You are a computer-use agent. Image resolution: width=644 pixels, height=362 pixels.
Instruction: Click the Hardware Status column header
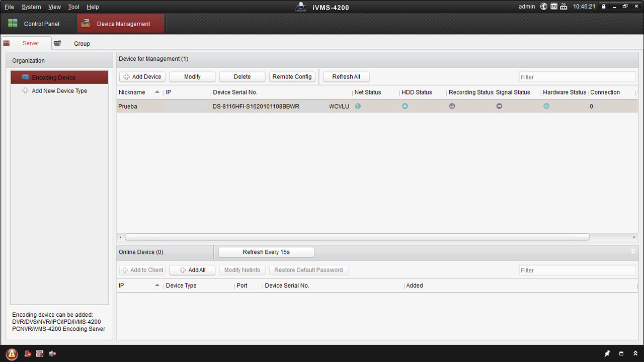coord(565,93)
